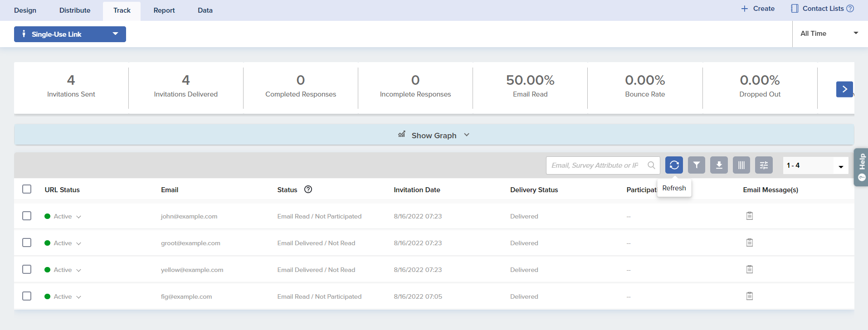Expand Active URL status for john@example.com
The image size is (868, 330).
(78, 217)
